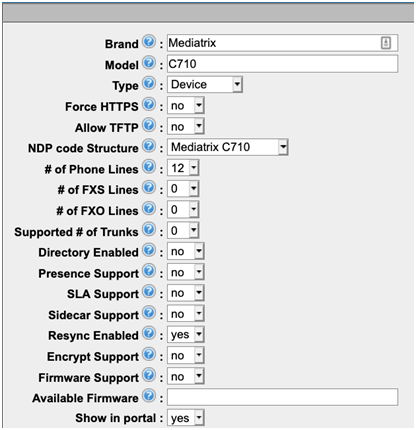Viewport: 416px width, 430px height.
Task: Click the help icon for Available Firmware
Action: tap(149, 396)
